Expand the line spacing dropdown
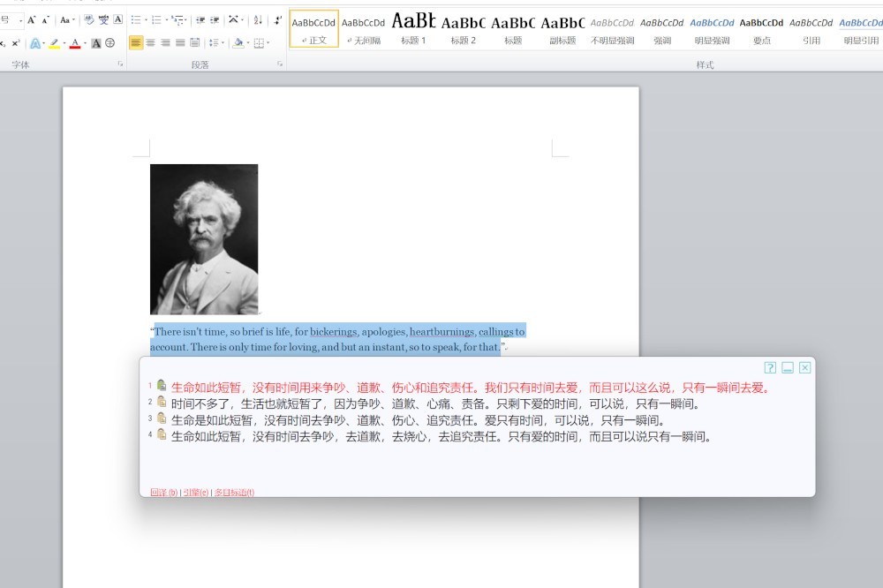The width and height of the screenshot is (883, 588). pyautogui.click(x=222, y=42)
